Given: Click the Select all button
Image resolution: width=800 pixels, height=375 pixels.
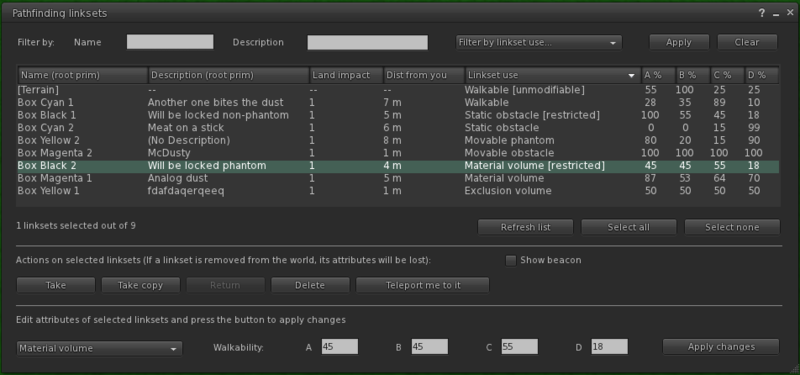Looking at the screenshot, I should pos(629,227).
